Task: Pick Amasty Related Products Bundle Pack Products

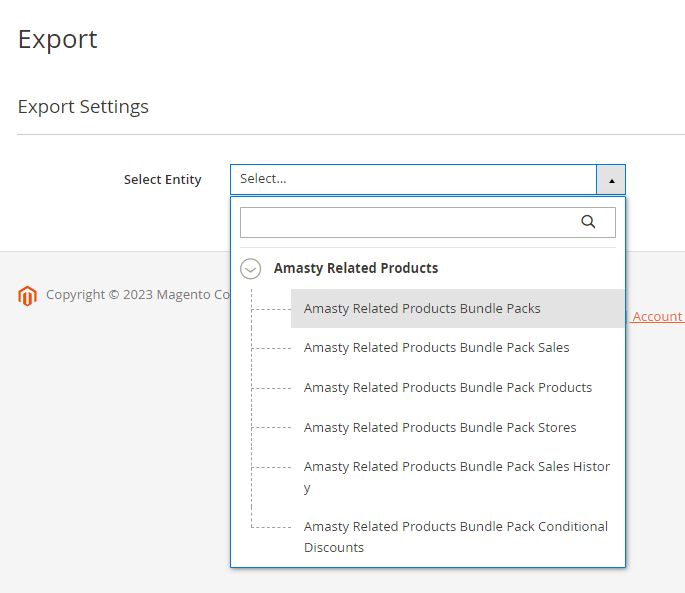Action: 458,388
